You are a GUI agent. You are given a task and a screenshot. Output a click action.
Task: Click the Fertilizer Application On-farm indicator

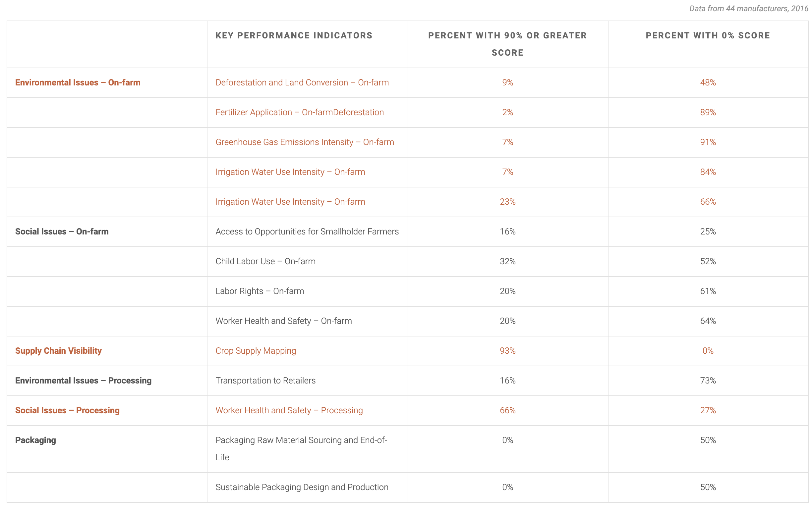pos(299,112)
